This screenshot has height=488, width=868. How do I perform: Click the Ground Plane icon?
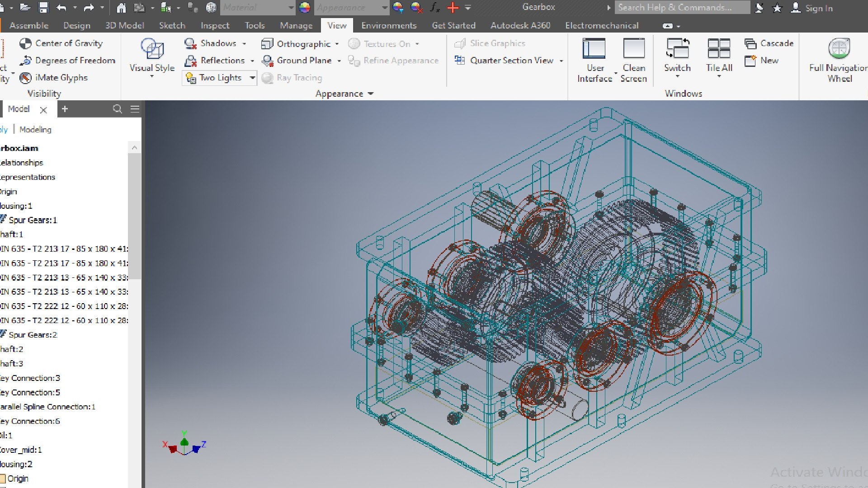pos(268,61)
